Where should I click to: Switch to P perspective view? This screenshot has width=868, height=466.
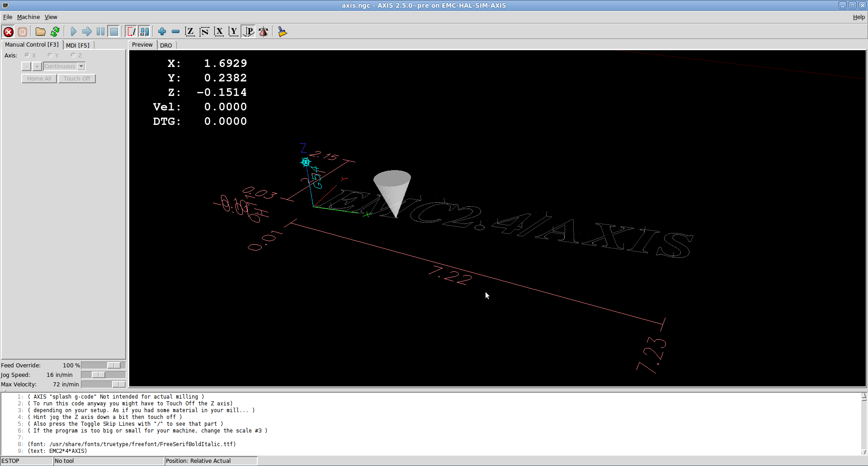[x=248, y=32]
